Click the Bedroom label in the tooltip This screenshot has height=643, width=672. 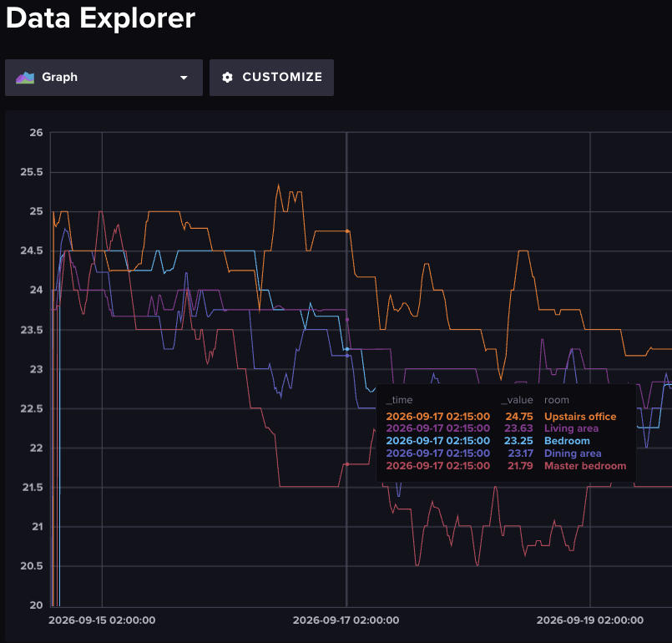click(567, 441)
